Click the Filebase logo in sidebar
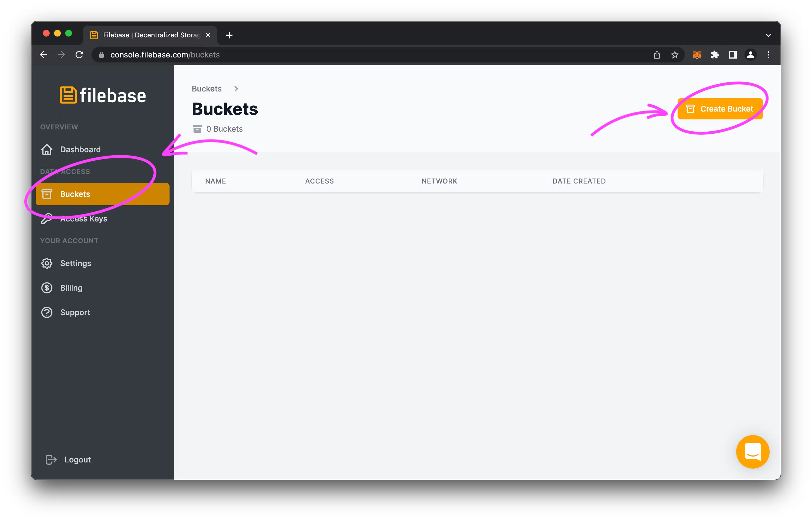The width and height of the screenshot is (812, 521). 102,95
